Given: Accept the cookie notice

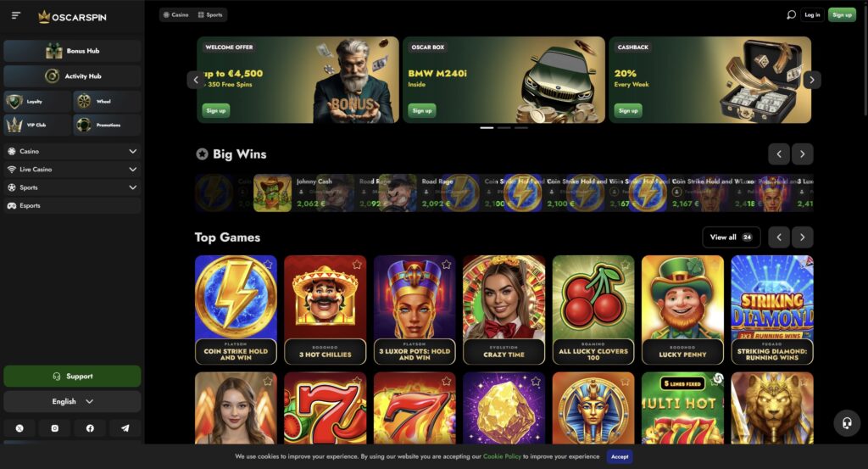Looking at the screenshot, I should (620, 457).
